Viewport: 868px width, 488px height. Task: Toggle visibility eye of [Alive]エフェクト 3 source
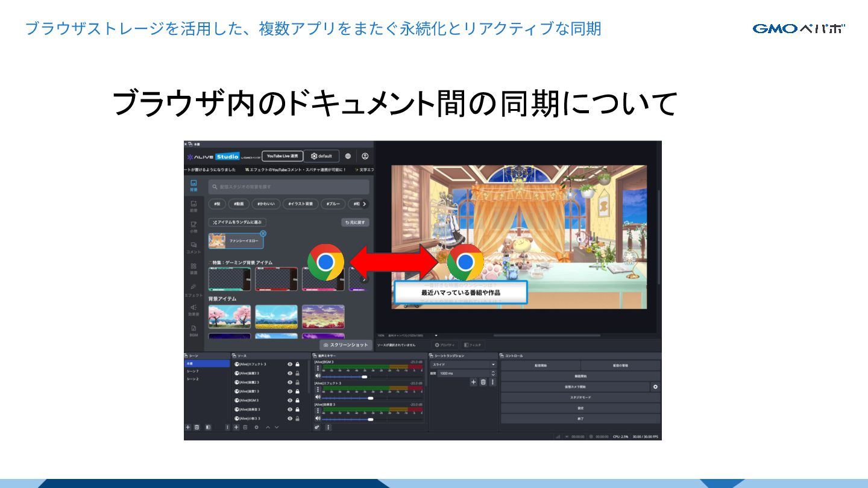[290, 364]
